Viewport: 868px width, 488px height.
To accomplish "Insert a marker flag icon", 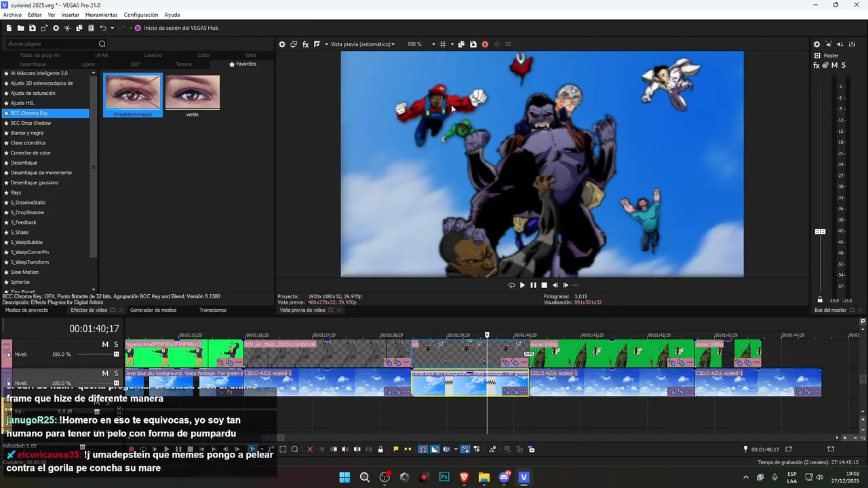I will (x=396, y=449).
